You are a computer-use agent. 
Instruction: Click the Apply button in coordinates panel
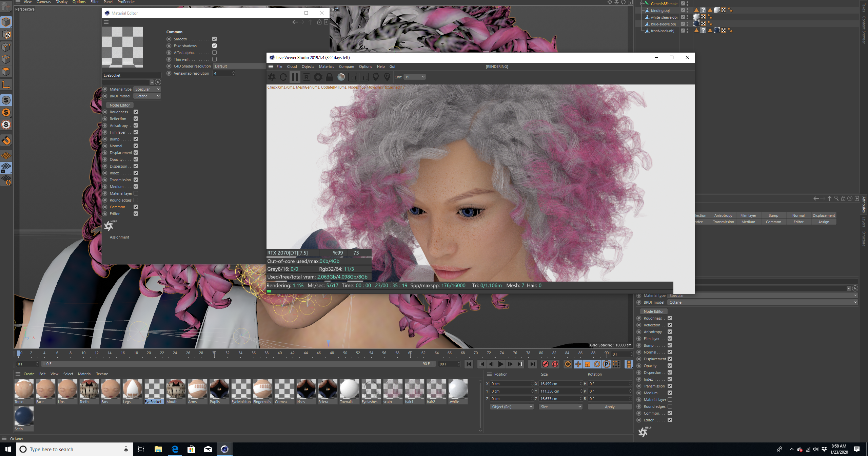[x=609, y=407]
